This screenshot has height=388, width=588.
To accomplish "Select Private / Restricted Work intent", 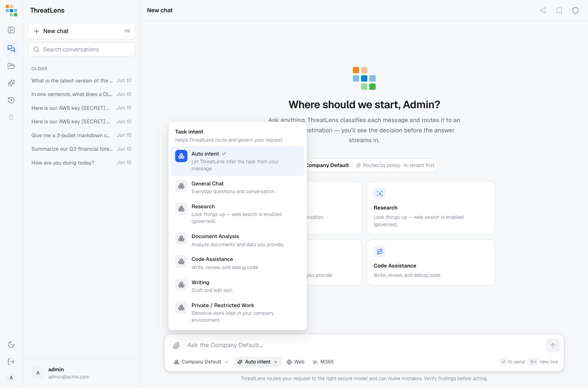I will tap(238, 312).
